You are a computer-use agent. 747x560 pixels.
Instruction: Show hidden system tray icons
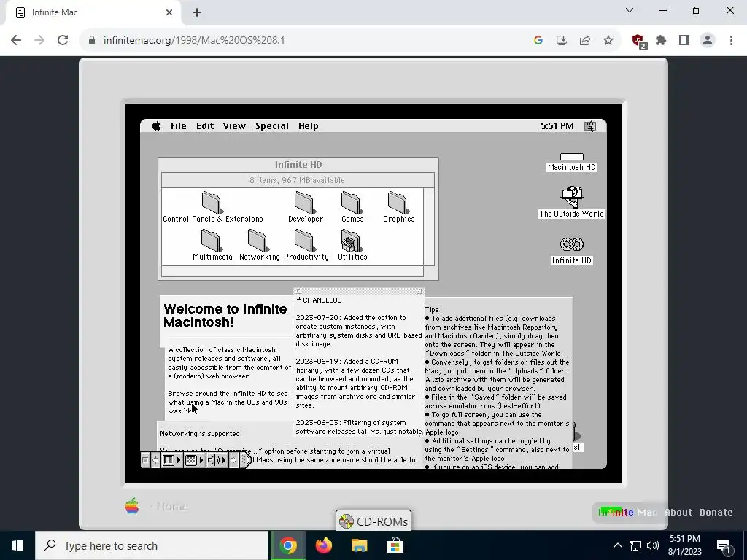point(617,545)
